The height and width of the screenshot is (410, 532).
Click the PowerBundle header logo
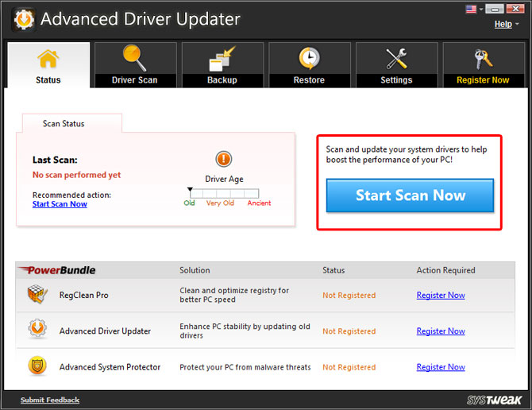point(56,270)
